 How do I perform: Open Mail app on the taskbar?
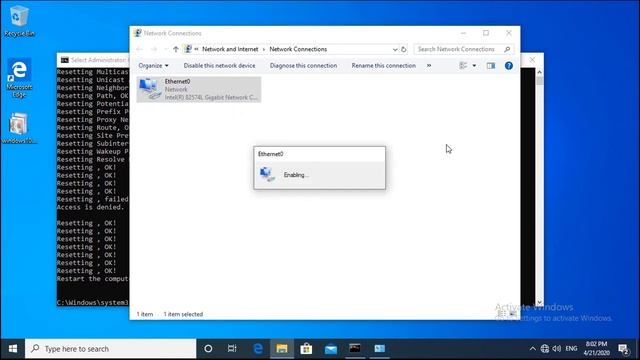(331, 349)
